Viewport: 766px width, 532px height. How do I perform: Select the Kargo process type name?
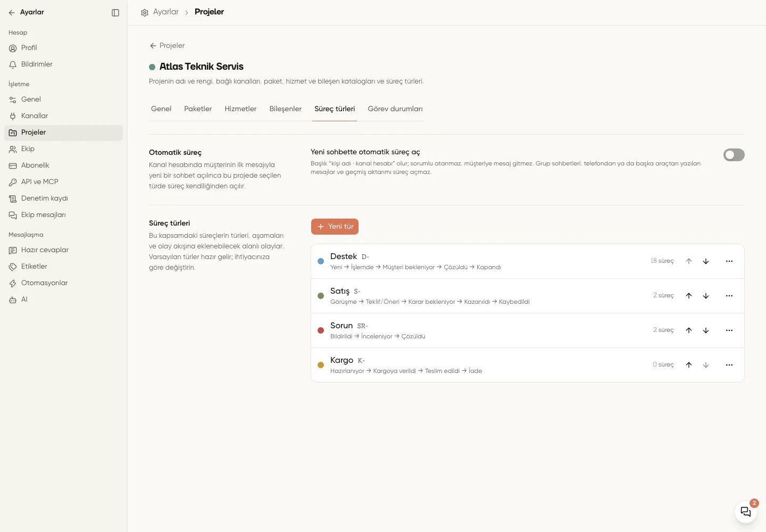click(x=342, y=360)
